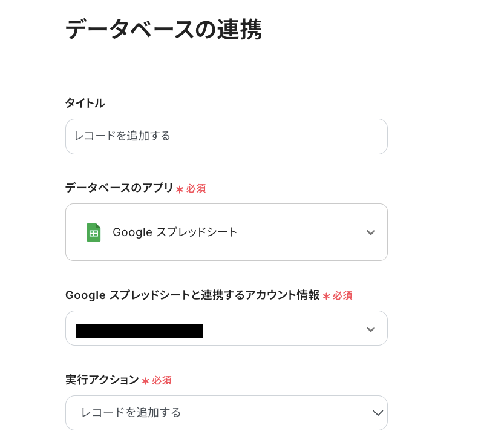Click down arrow in 実行アクション selector
484x448 pixels.
coord(378,413)
